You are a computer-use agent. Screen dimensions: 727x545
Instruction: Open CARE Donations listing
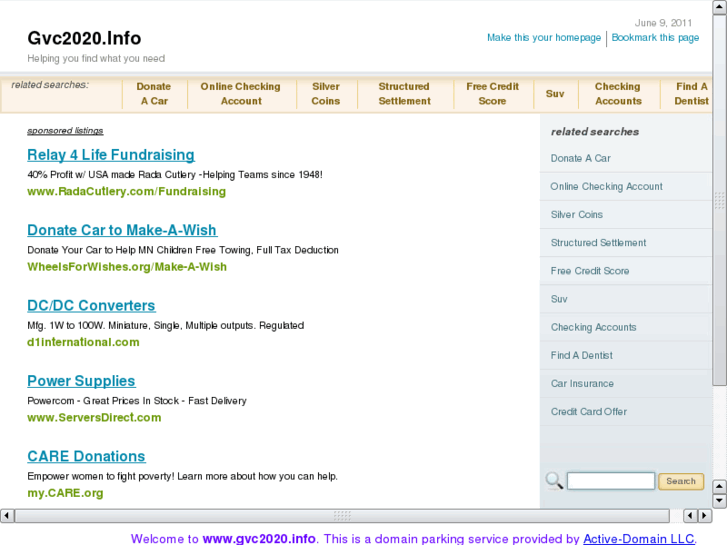point(86,456)
